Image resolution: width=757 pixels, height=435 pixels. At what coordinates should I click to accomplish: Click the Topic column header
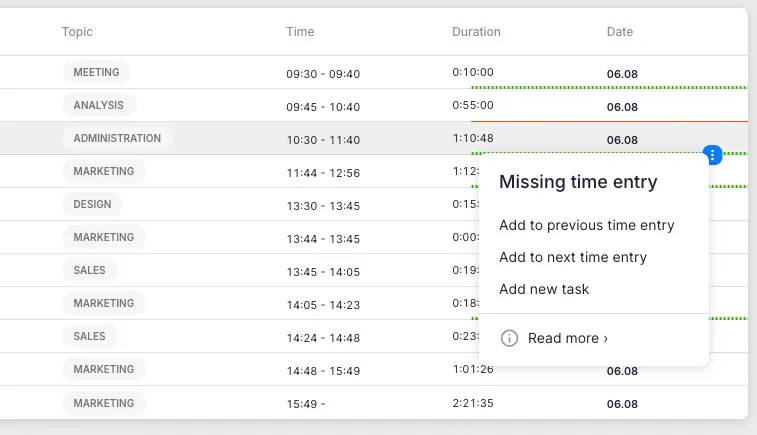77,31
